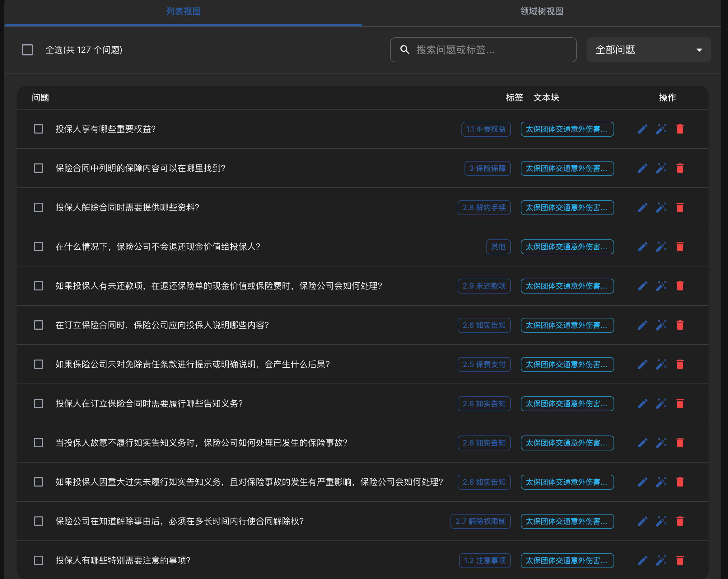Click the search magnifier icon
The width and height of the screenshot is (728, 579).
click(405, 50)
